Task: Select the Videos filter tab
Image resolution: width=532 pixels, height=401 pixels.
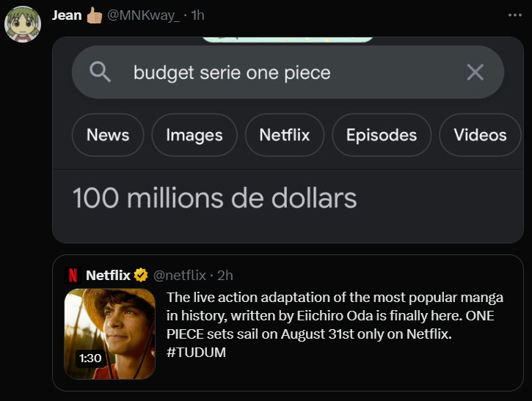Action: (x=480, y=135)
